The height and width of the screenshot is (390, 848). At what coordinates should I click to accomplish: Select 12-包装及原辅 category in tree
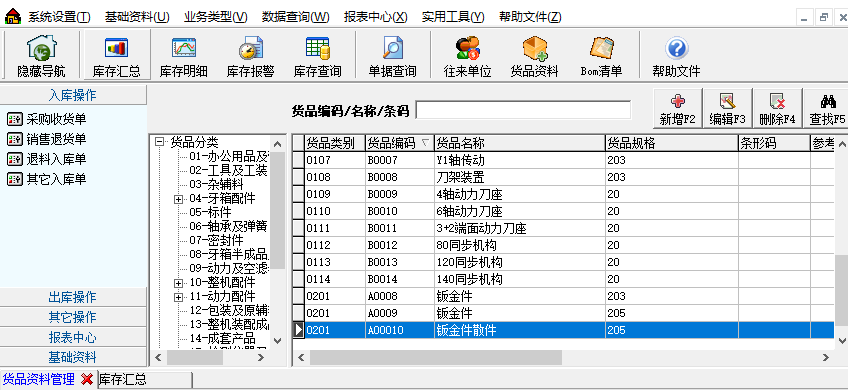coord(229,311)
